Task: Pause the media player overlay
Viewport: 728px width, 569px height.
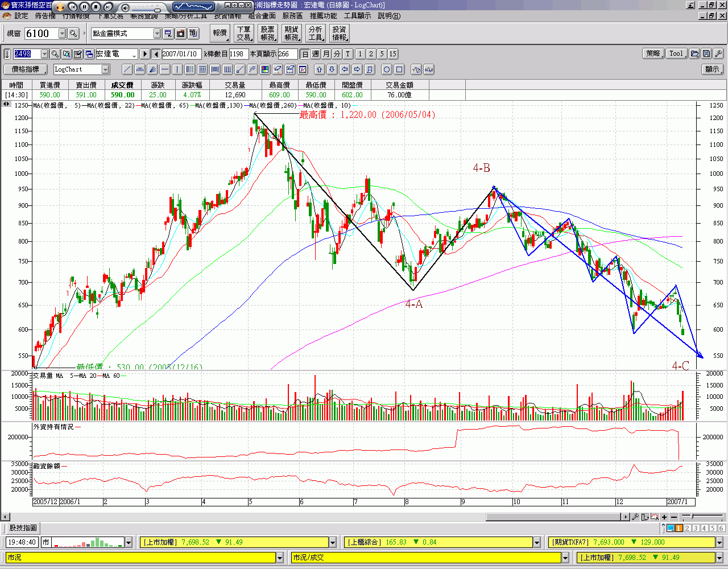Action: [84, 7]
